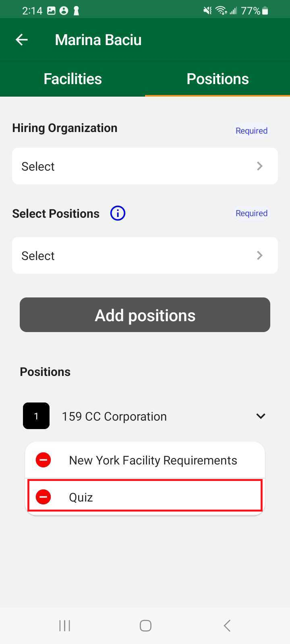Tap the Wi-Fi status icon
The image size is (290, 644).
(x=221, y=11)
